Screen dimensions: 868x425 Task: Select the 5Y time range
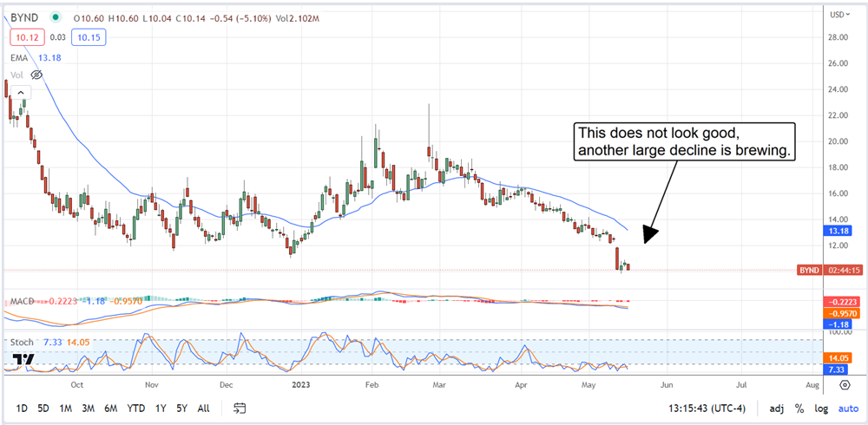click(181, 409)
